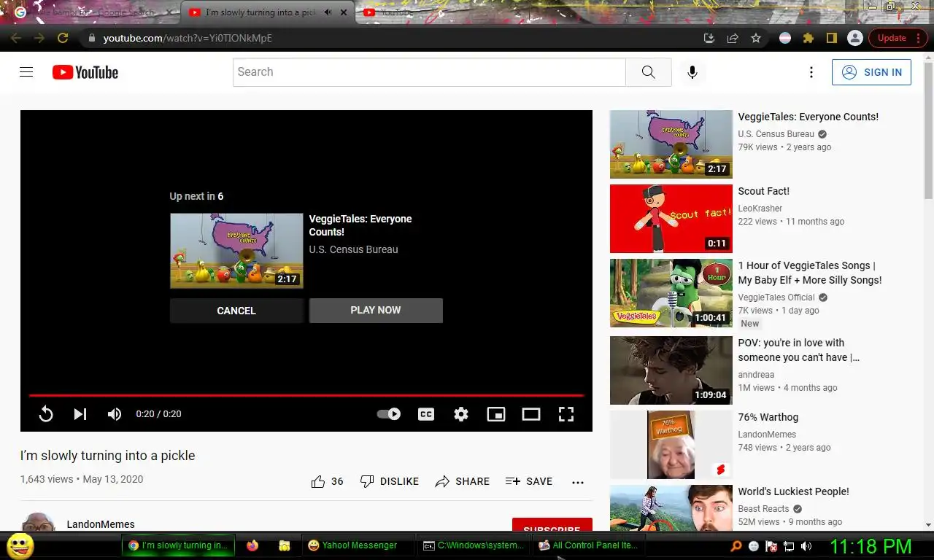Click the system tray volume icon
Screen dimensions: 934x560
[806, 546]
